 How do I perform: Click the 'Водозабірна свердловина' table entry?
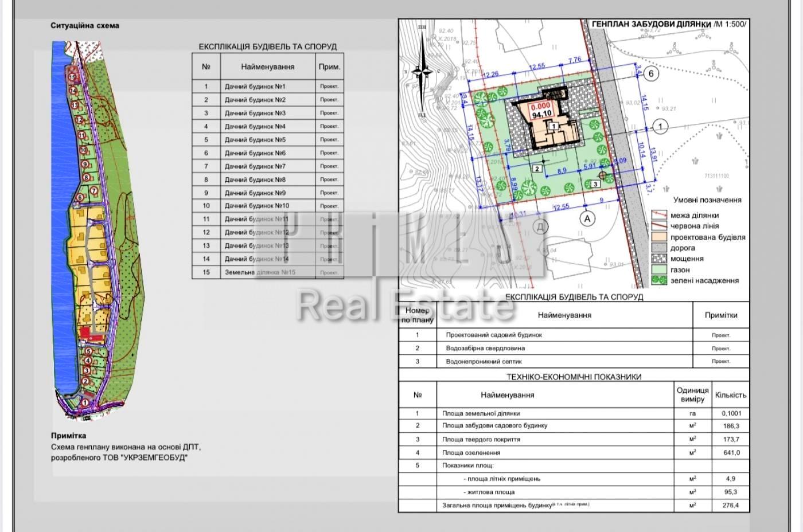click(485, 348)
